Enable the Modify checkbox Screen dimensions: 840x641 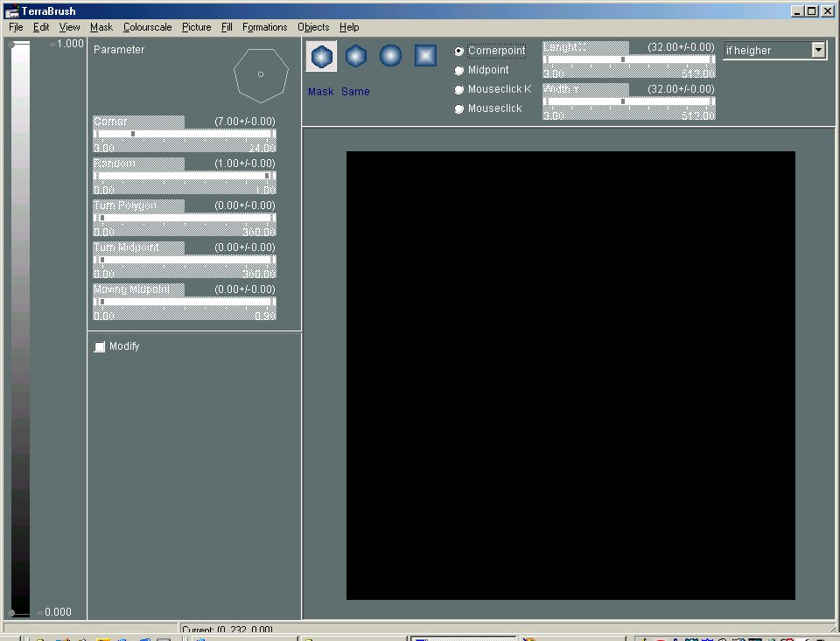click(100, 347)
